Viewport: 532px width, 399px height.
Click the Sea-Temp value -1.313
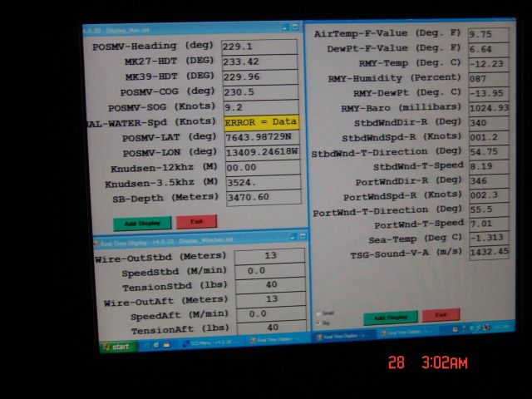[x=490, y=238]
